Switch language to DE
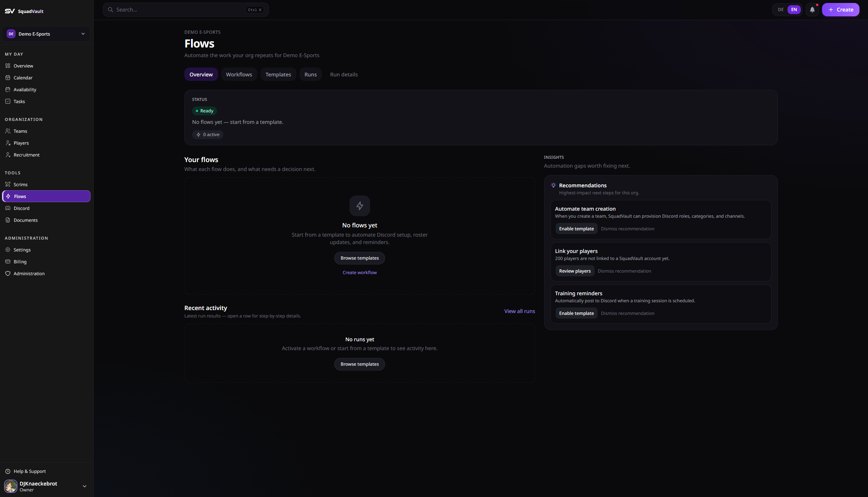This screenshot has width=868, height=497. tap(781, 10)
